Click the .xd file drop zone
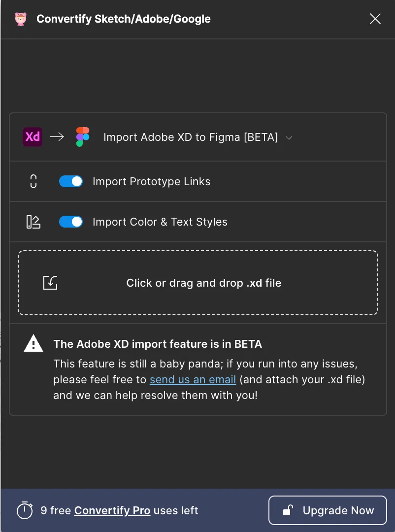Screen dimensions: 395x532 coord(198,283)
